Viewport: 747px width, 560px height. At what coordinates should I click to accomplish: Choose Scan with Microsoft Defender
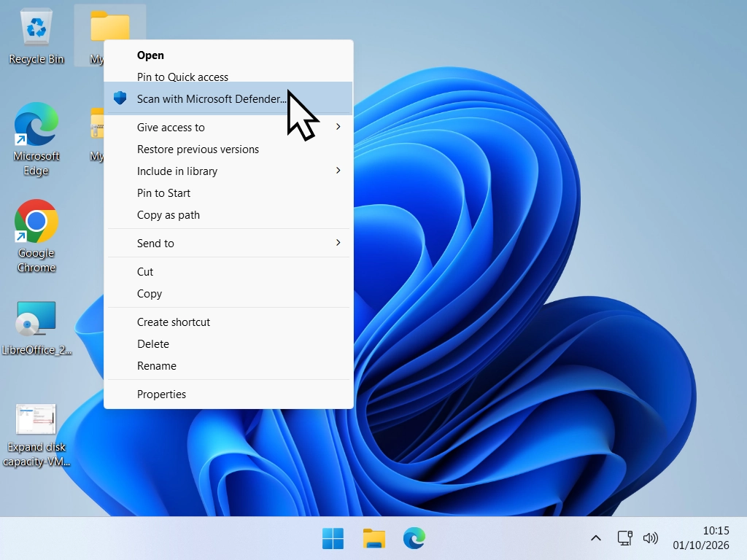(228, 98)
